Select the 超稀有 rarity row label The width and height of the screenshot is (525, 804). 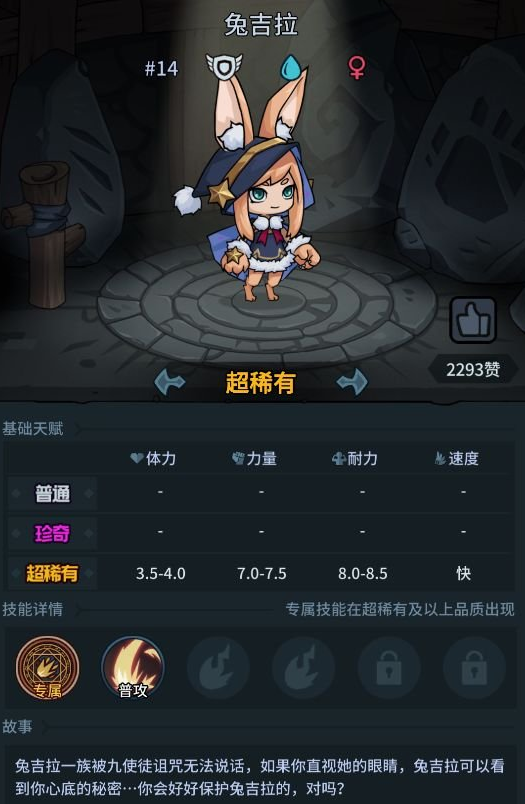(x=52, y=573)
